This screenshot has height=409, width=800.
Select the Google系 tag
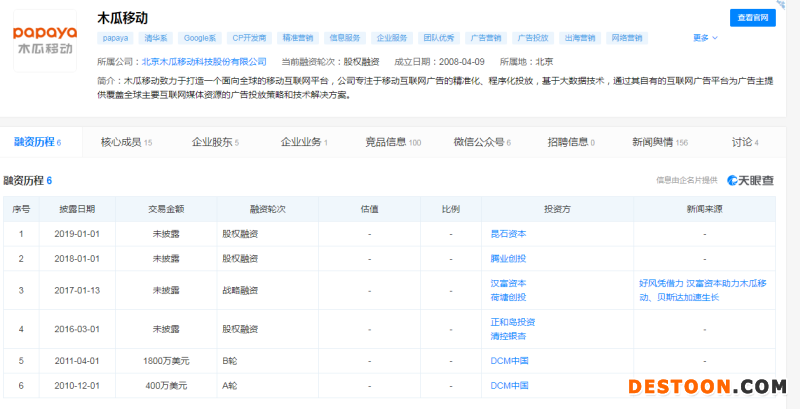point(200,38)
